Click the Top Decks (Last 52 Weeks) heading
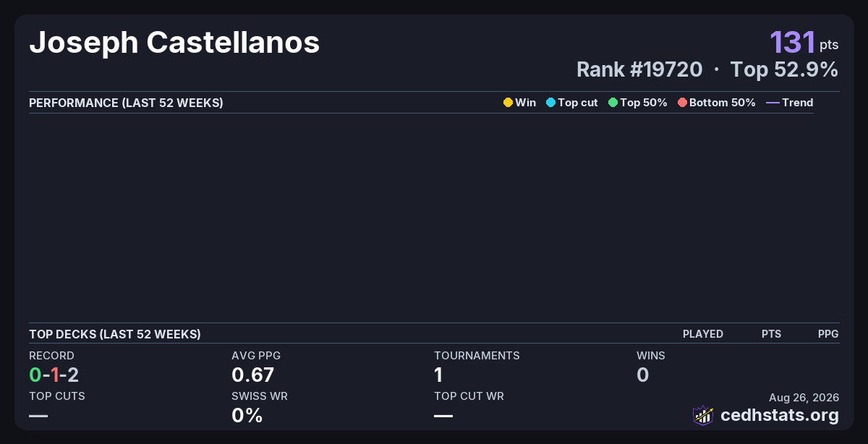This screenshot has height=444, width=868. pyautogui.click(x=115, y=334)
